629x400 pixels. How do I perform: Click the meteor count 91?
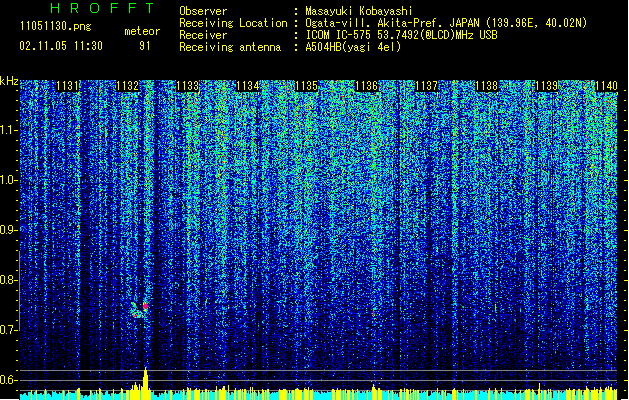(x=145, y=46)
